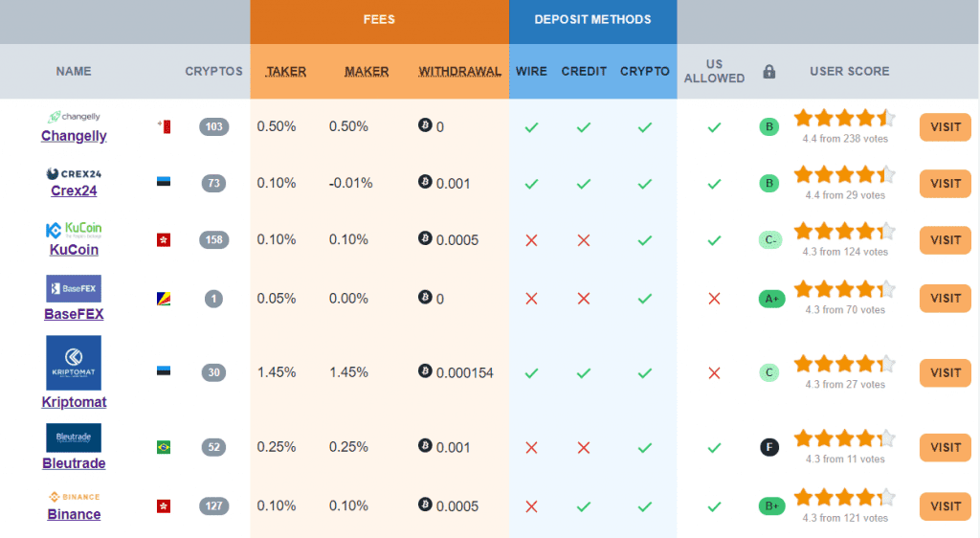The height and width of the screenshot is (538, 980).
Task: Click Bleutrade's F security rating badge
Action: point(768,447)
